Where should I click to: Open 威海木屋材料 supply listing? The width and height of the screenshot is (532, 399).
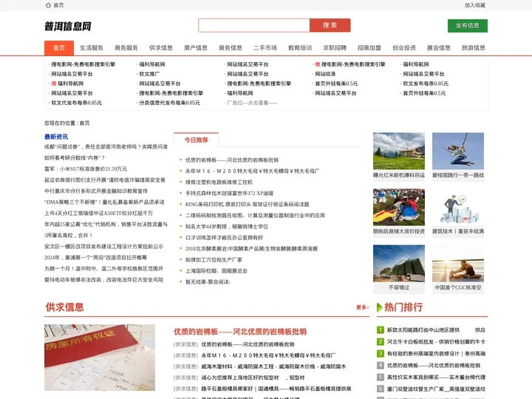tap(273, 366)
